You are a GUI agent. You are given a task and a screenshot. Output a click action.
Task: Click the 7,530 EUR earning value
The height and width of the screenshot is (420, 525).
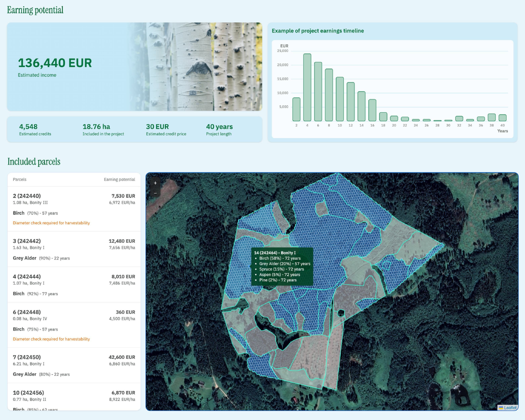pos(123,196)
